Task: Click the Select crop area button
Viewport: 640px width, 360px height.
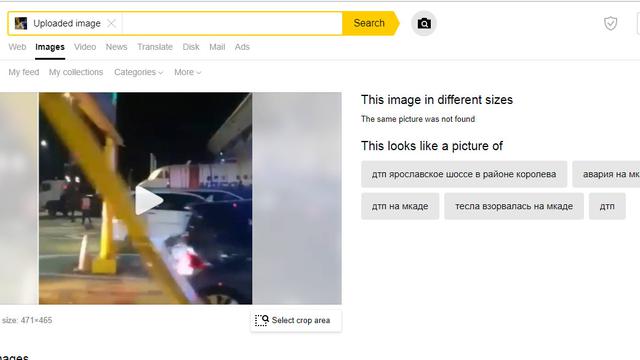Action: click(x=296, y=320)
